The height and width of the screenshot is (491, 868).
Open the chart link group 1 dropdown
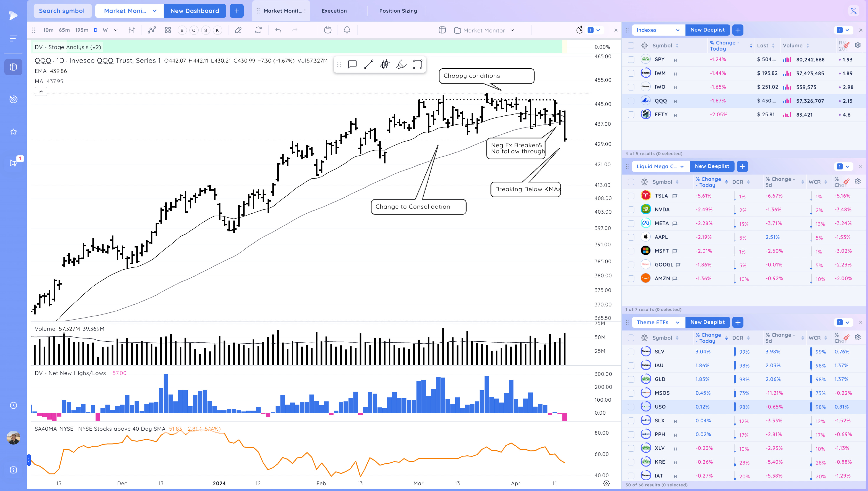coord(594,30)
